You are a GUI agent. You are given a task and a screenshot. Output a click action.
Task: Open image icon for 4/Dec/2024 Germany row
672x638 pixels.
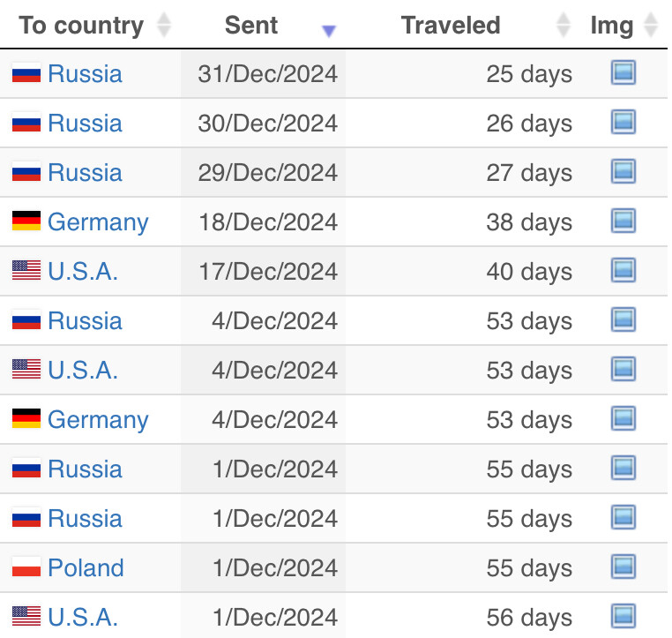623,419
